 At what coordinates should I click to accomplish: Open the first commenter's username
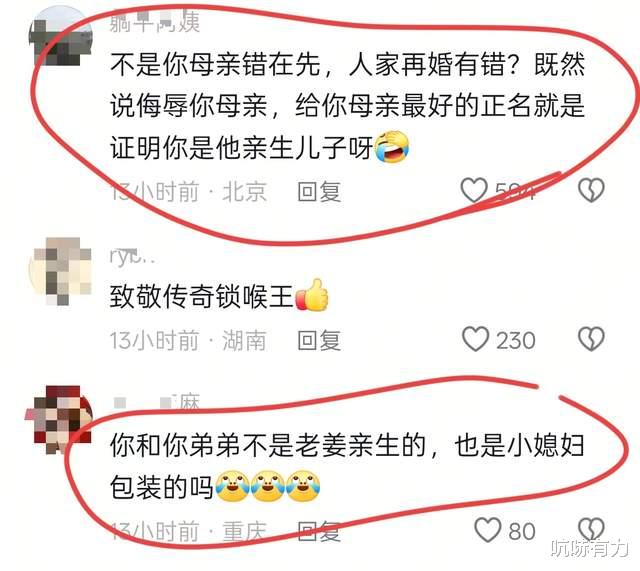pos(155,22)
